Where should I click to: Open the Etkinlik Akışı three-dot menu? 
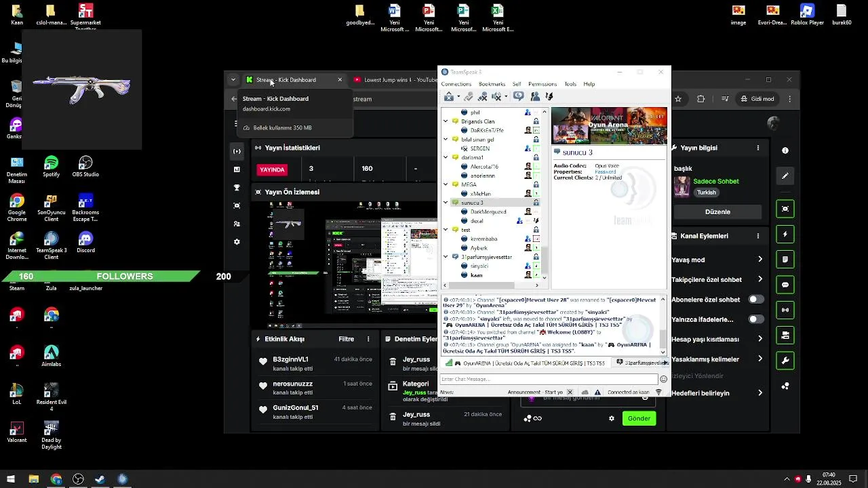(369, 339)
